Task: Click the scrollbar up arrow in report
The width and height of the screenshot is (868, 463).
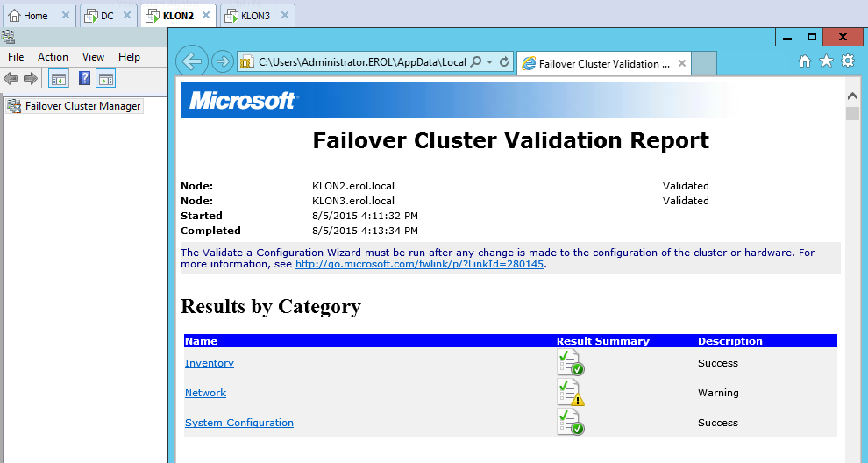Action: [852, 96]
